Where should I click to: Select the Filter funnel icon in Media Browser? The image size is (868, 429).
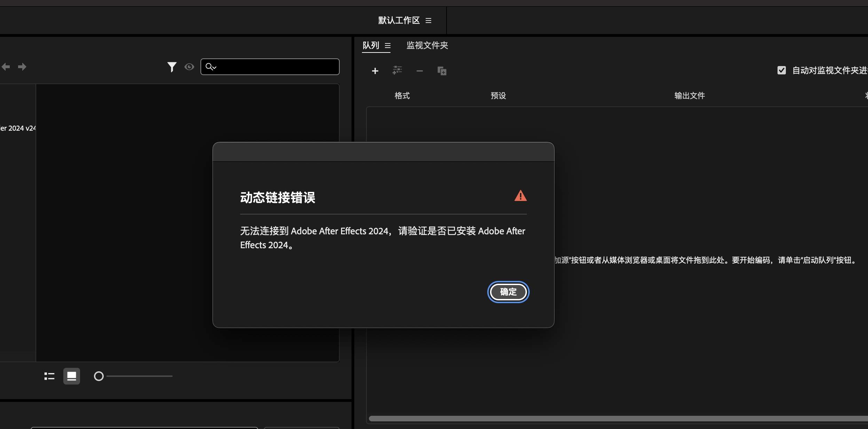[172, 66]
